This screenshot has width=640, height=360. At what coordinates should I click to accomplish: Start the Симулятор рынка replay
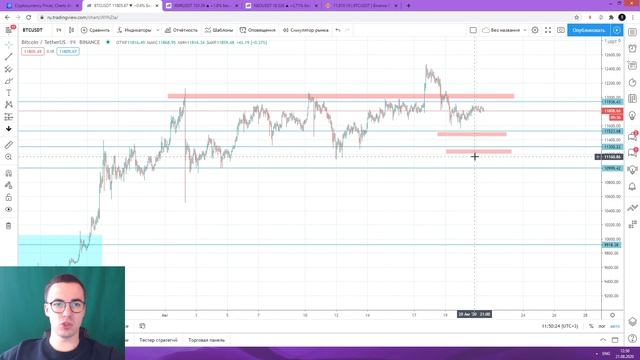tap(306, 30)
